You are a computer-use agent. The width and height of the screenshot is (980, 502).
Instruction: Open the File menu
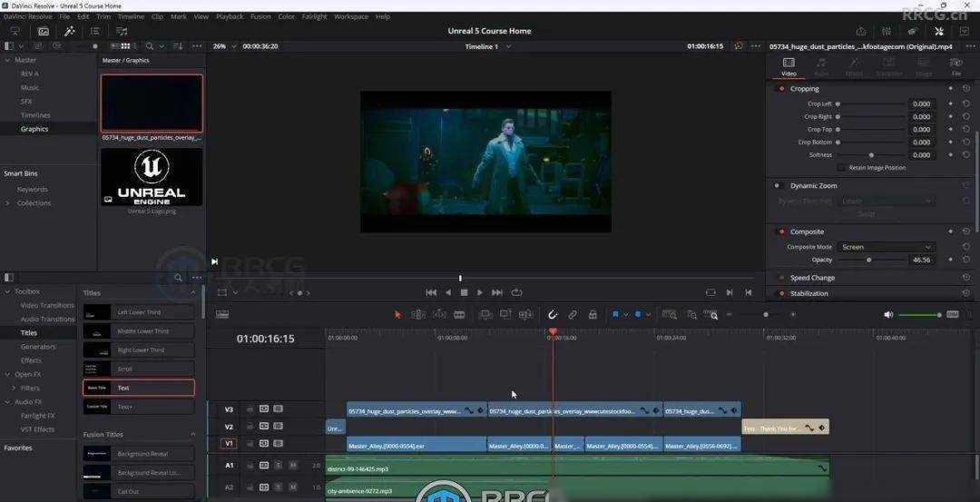64,17
